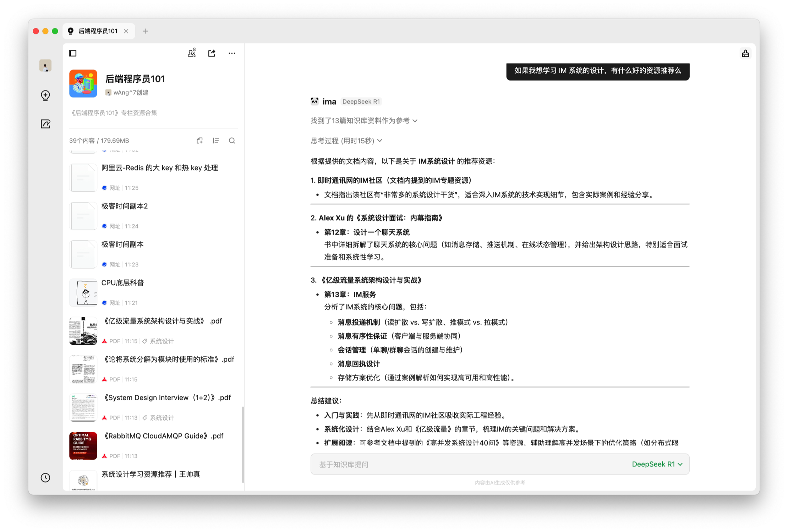Open 阿里云-Redis 的大 key 和热 key 处理
The width and height of the screenshot is (788, 532).
(x=153, y=177)
